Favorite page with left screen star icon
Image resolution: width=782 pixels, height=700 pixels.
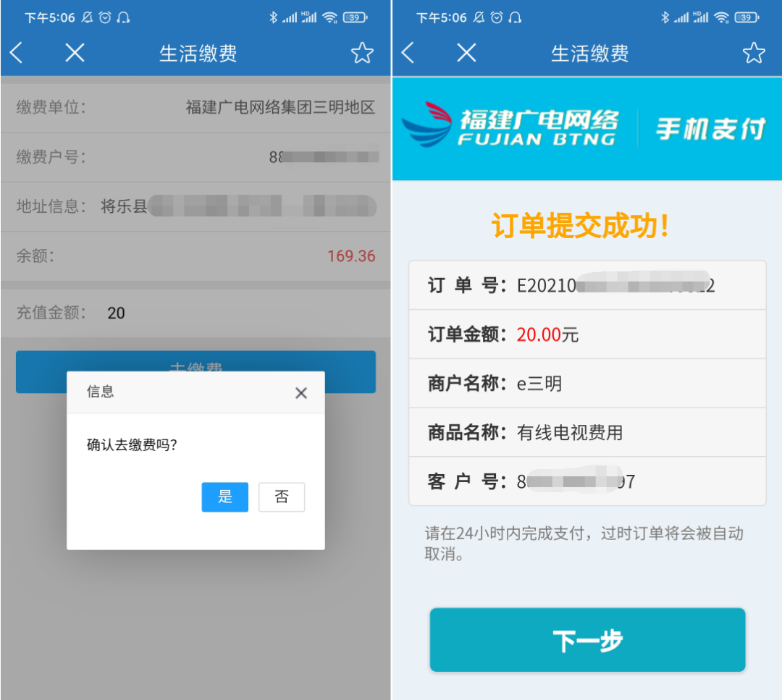click(362, 53)
